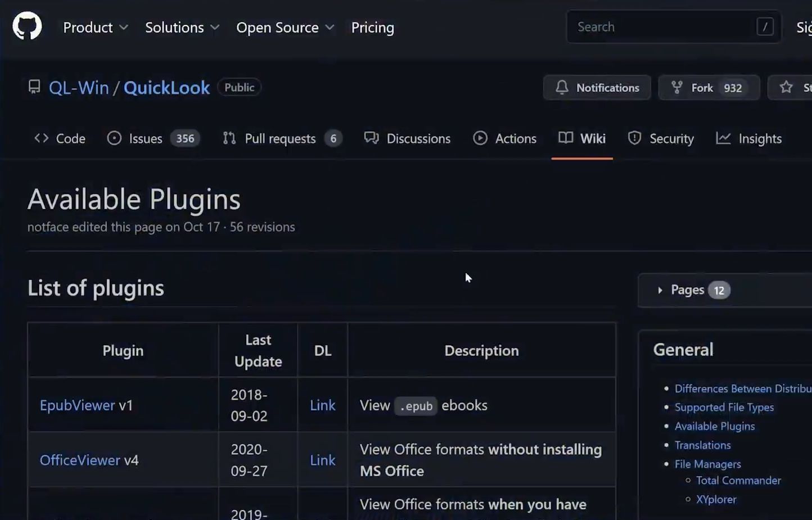Click the Discussions speech bubble icon
Image resolution: width=812 pixels, height=520 pixels.
tap(371, 138)
